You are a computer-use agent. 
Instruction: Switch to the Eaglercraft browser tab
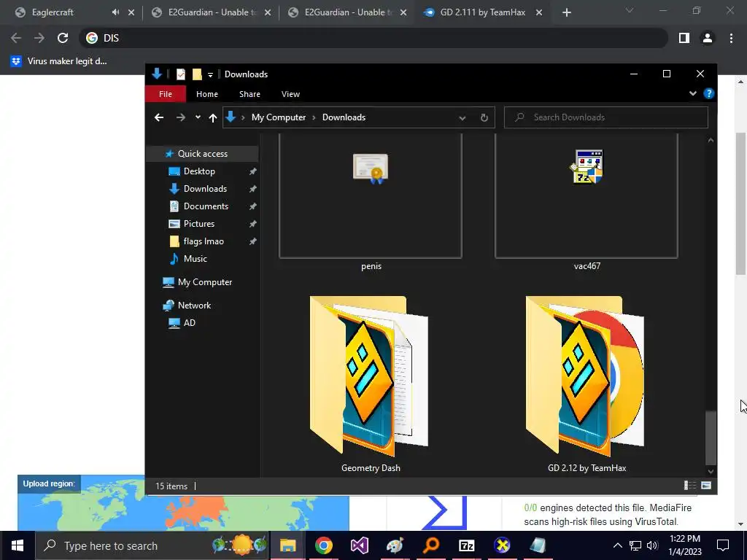(x=53, y=12)
